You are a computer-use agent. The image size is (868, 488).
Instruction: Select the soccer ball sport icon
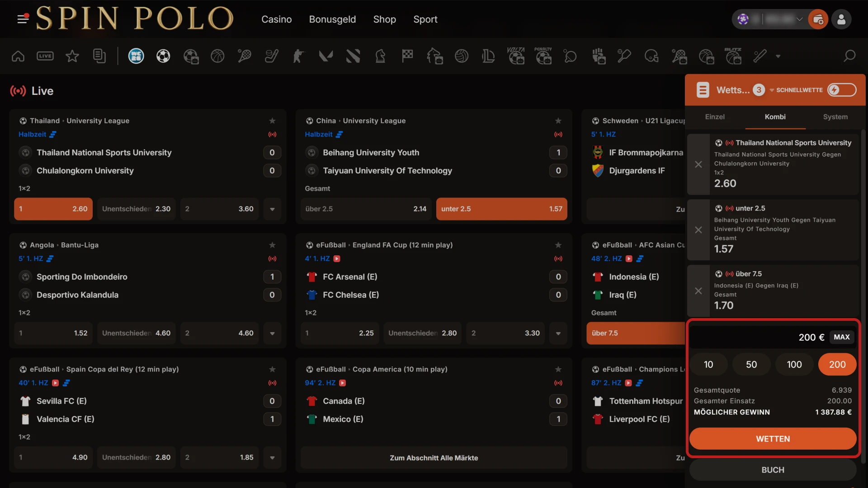163,56
